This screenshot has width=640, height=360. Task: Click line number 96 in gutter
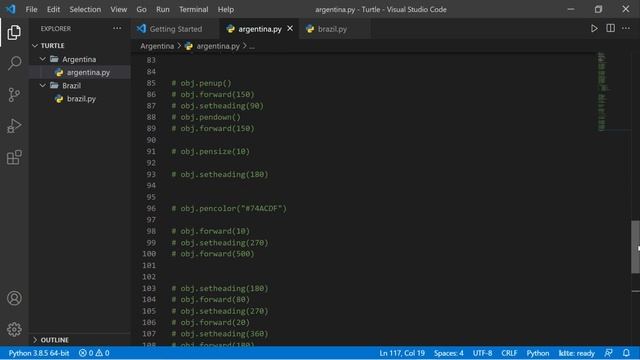[x=151, y=209]
